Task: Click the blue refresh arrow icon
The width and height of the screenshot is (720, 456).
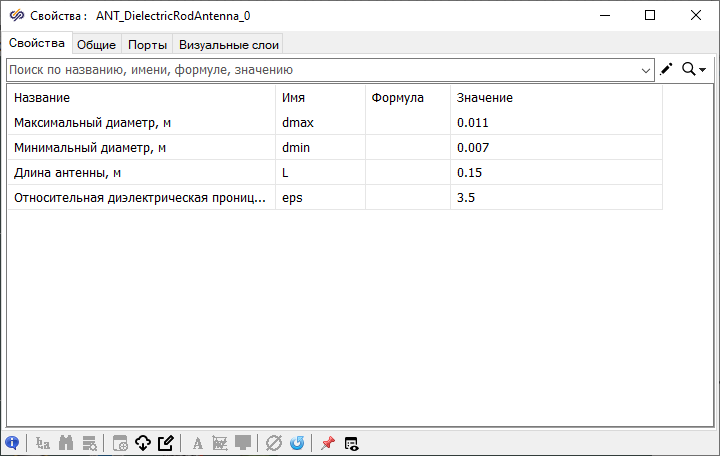Action: (297, 443)
